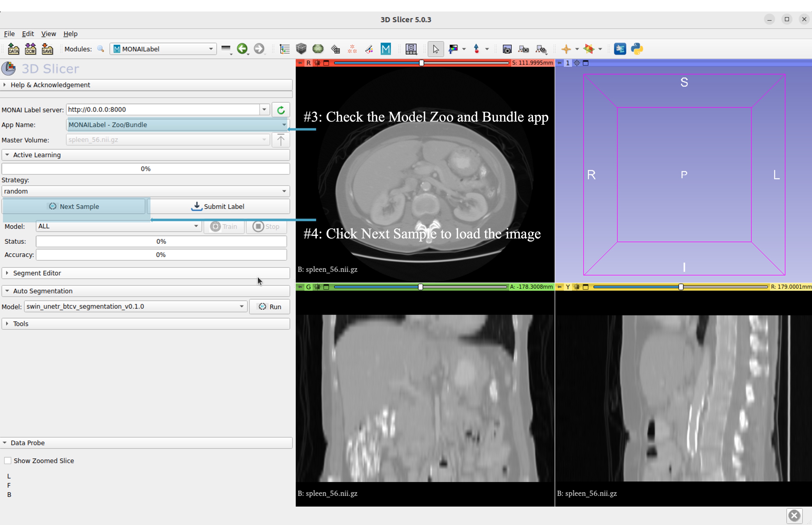Image resolution: width=812 pixels, height=525 pixels.
Task: Maximize the red slice view
Action: (326, 63)
